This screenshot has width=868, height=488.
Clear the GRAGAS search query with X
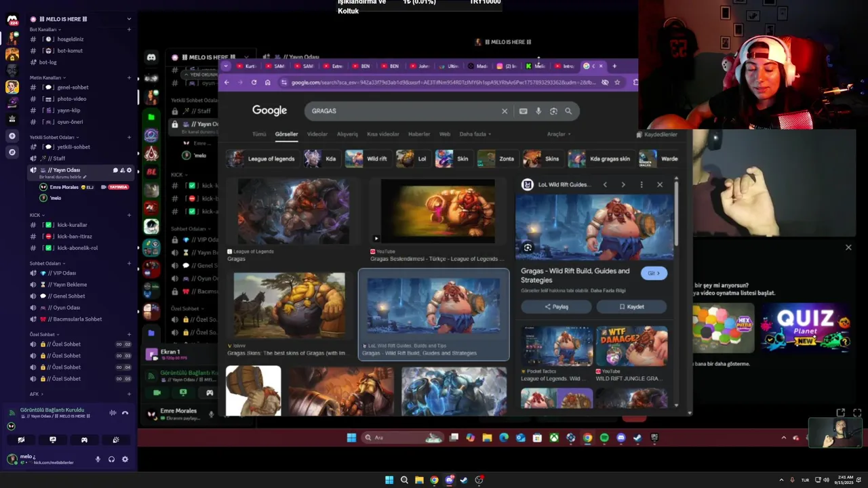tap(505, 111)
